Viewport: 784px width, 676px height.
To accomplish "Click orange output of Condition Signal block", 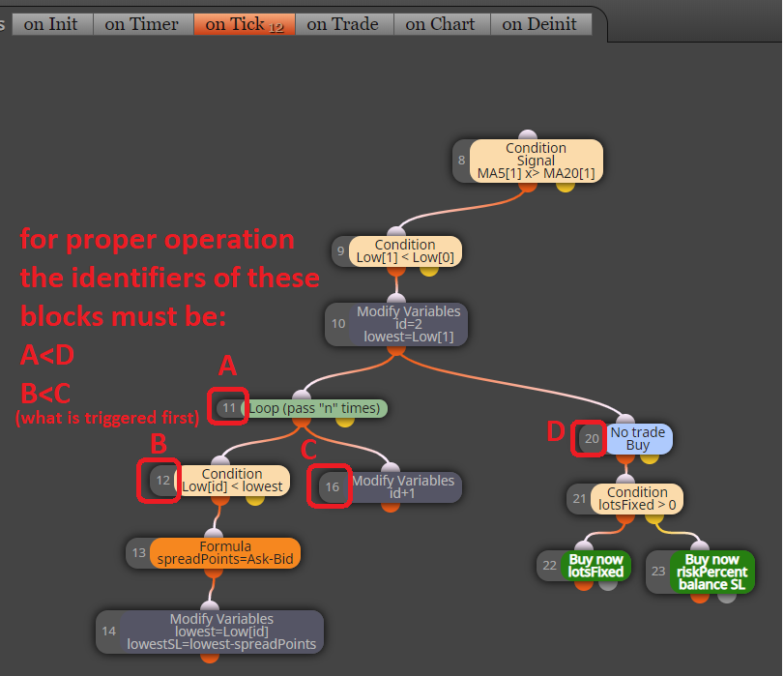I will 527,188.
